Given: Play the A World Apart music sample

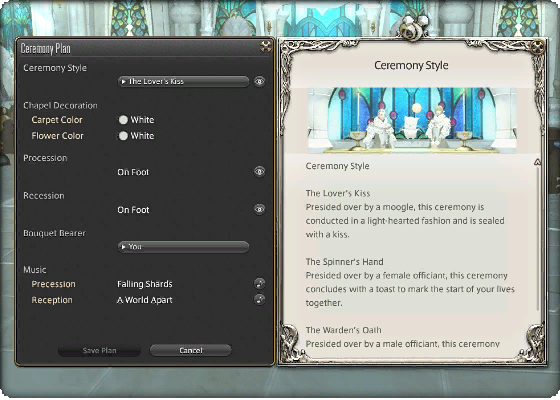Looking at the screenshot, I should coord(260,299).
